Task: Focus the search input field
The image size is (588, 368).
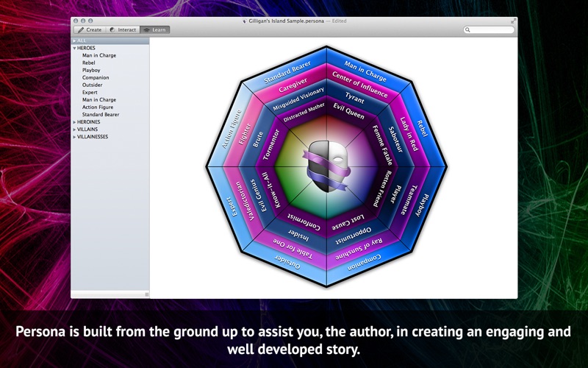Action: pos(491,30)
